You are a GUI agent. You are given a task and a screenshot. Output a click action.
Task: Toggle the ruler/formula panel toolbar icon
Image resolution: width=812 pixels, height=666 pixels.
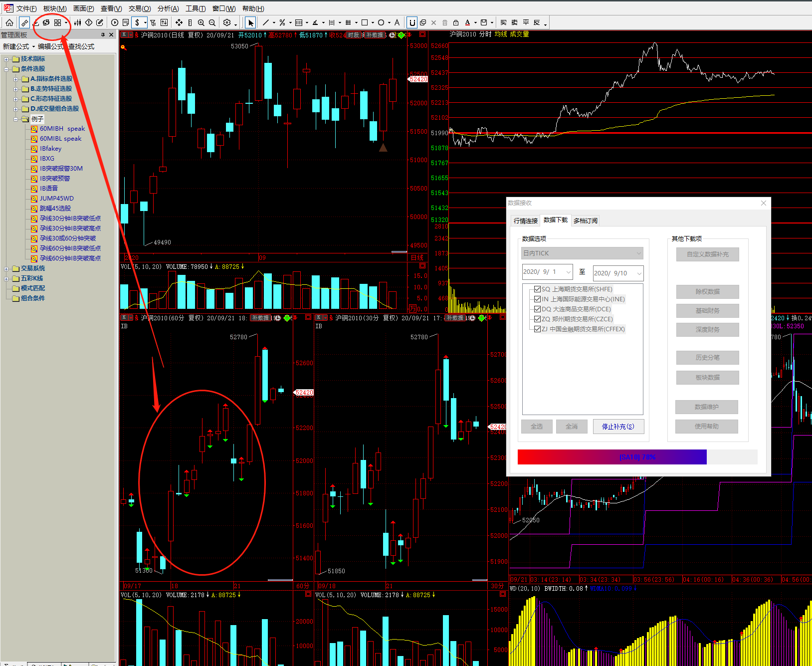(24, 22)
